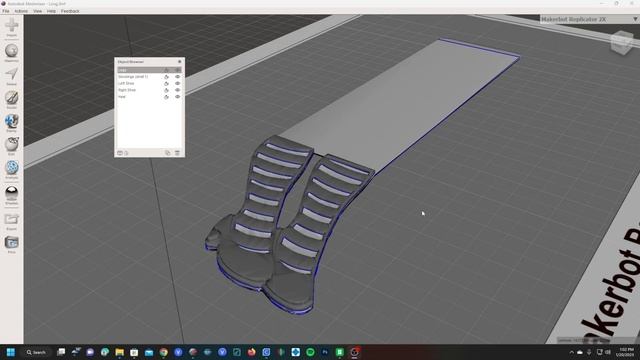Delete the selected object via trash icon
The width and height of the screenshot is (640, 360).
[x=178, y=153]
